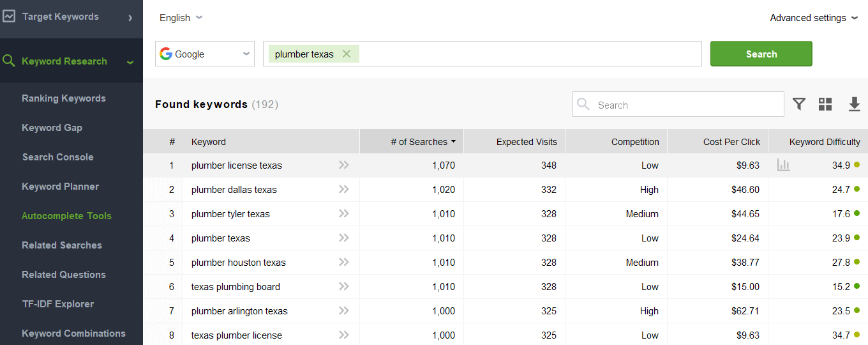Select Related Questions in the sidebar
Screen dimensions: 868x345
(x=64, y=275)
